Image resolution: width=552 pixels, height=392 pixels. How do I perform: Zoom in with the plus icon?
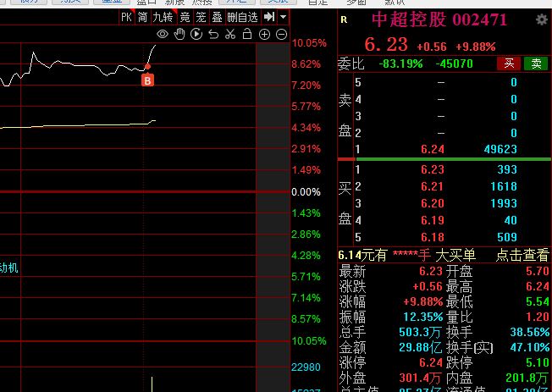tap(264, 34)
